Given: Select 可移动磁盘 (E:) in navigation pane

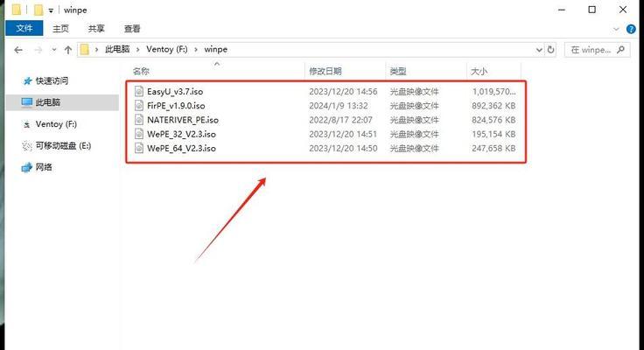Looking at the screenshot, I should point(63,145).
